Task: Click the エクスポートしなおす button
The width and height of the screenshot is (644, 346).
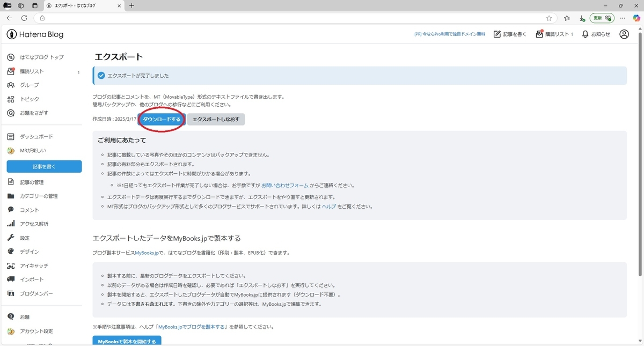Action: (x=216, y=119)
